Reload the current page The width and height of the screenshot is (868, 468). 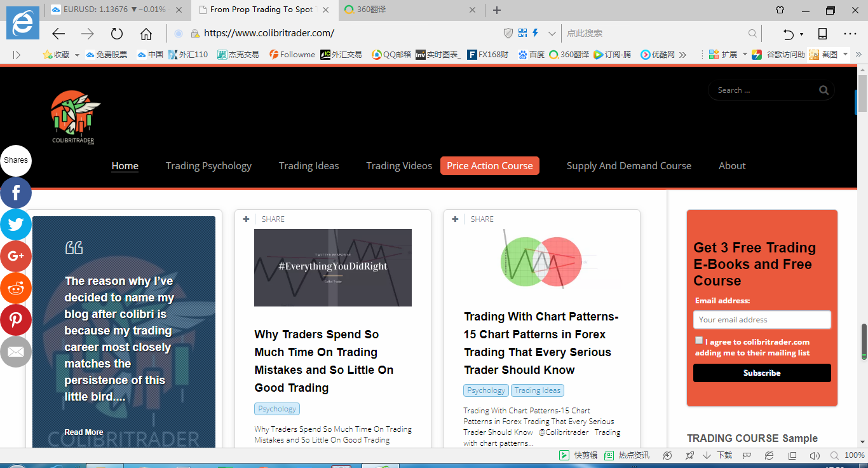click(117, 34)
